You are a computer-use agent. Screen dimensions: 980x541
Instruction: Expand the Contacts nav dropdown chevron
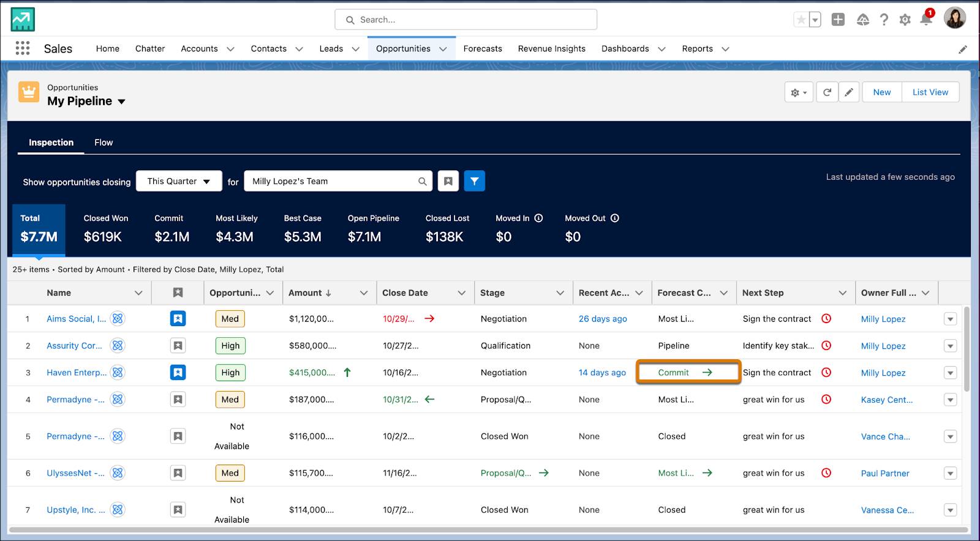[299, 49]
